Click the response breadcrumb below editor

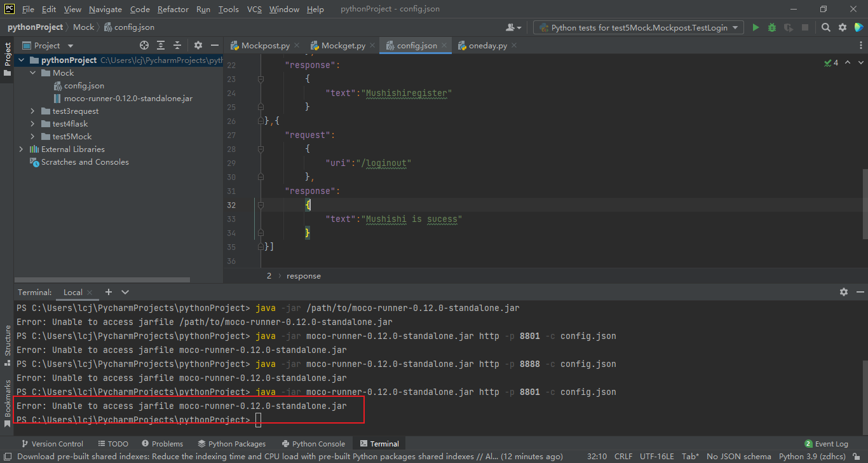304,276
